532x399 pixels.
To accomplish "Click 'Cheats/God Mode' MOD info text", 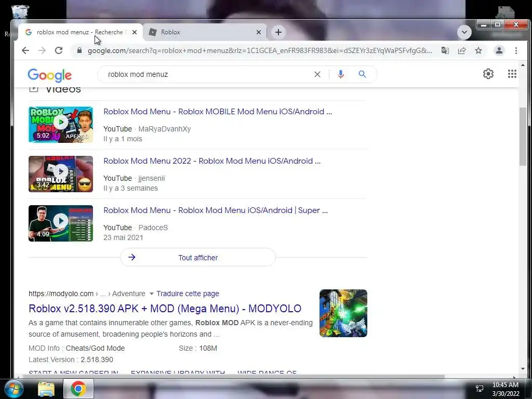I will (96, 348).
